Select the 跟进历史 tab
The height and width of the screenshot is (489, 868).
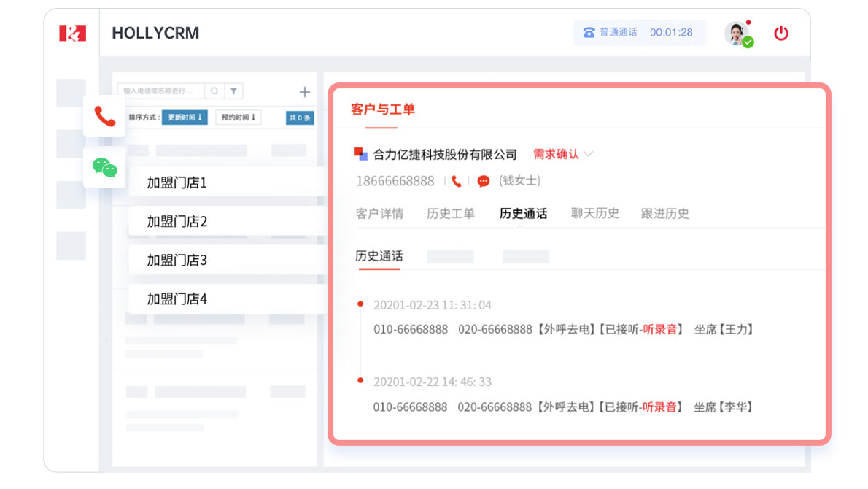pos(664,214)
